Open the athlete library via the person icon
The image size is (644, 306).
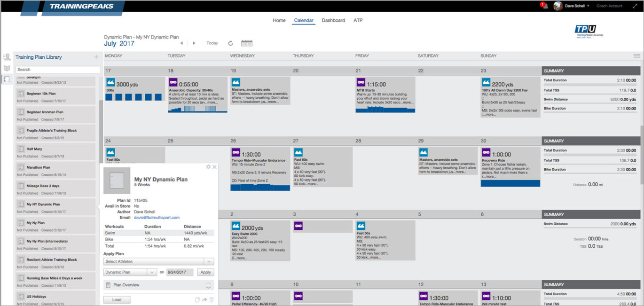pos(8,56)
